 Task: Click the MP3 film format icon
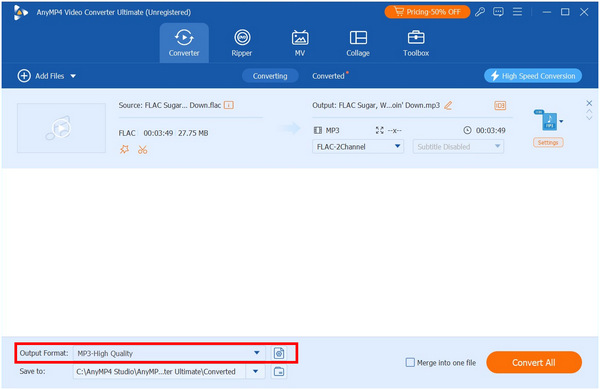(x=318, y=130)
